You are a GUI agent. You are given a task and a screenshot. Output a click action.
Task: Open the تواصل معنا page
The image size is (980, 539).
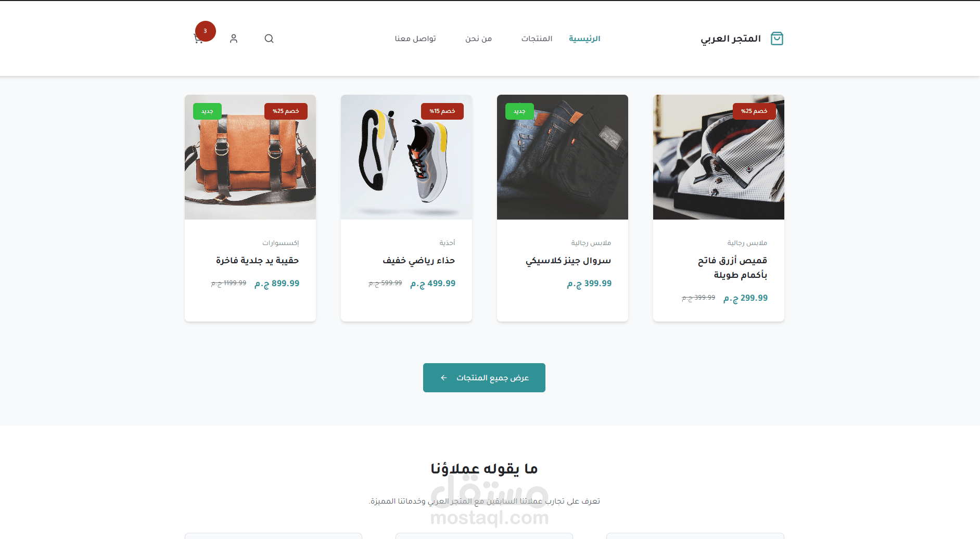pyautogui.click(x=415, y=38)
